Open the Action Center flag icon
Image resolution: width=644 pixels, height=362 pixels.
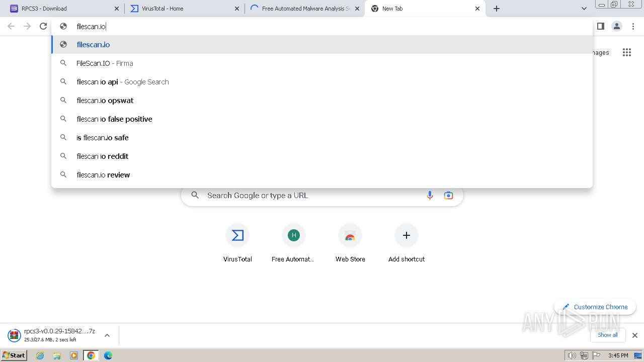[596, 355]
